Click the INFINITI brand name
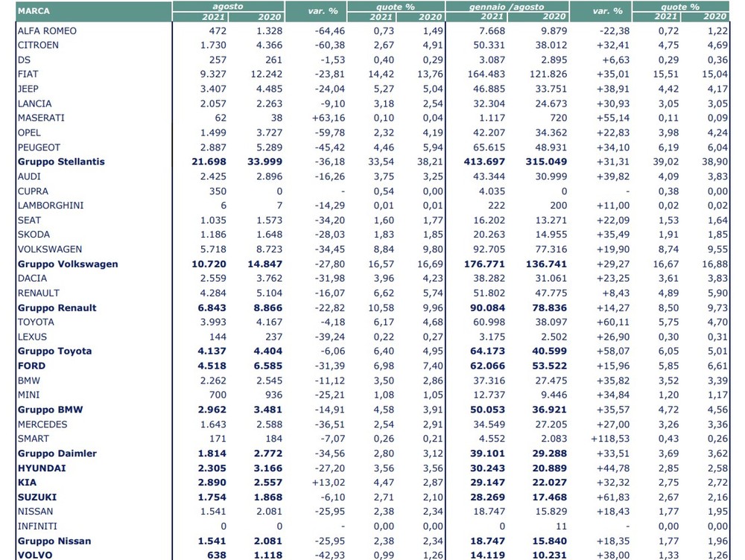 [37, 526]
